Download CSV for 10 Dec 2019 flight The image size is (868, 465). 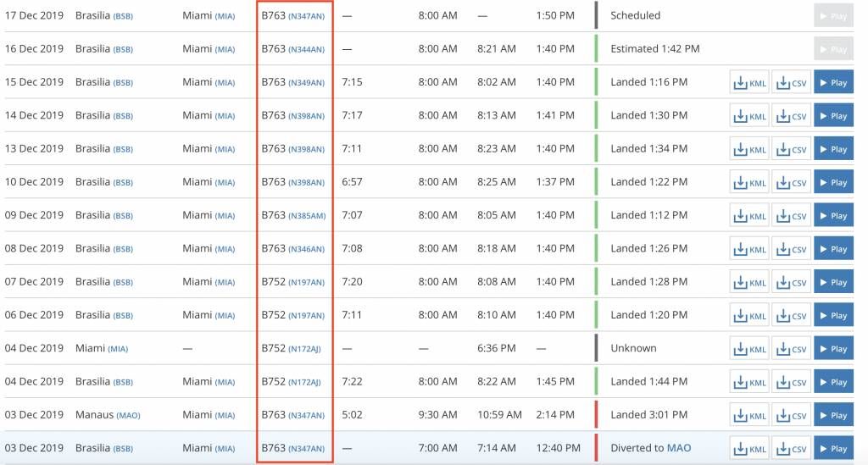coord(792,182)
